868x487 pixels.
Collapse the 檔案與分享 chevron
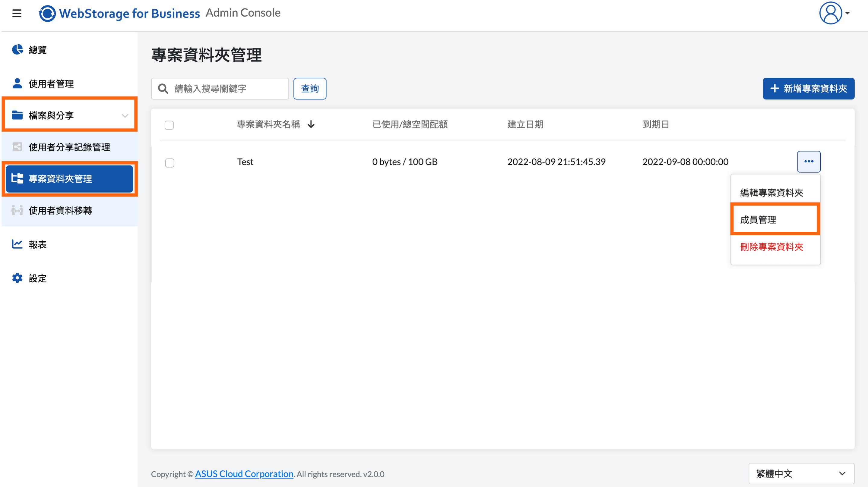pyautogui.click(x=125, y=115)
